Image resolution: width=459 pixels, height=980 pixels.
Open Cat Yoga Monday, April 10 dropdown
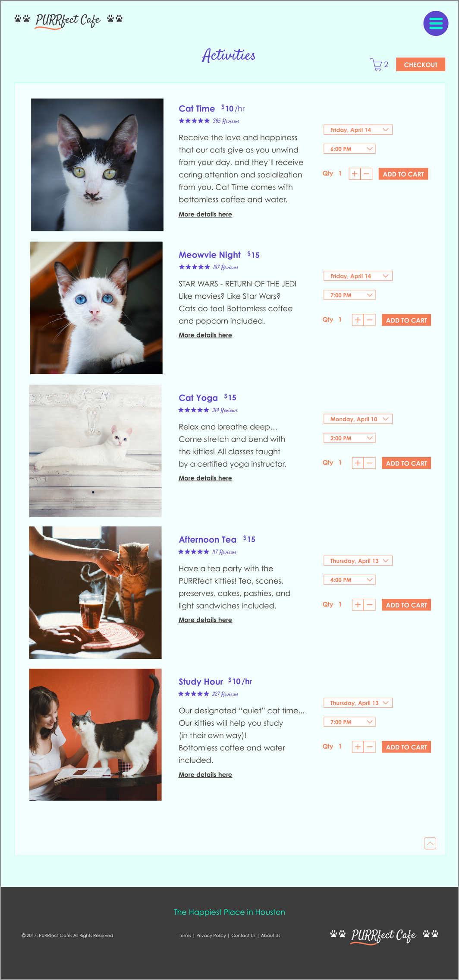click(x=358, y=419)
